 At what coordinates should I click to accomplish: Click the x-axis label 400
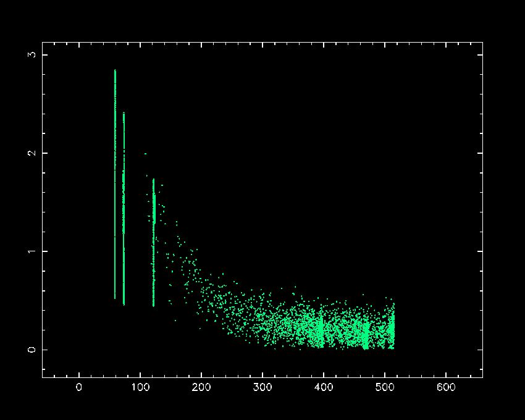tap(324, 387)
